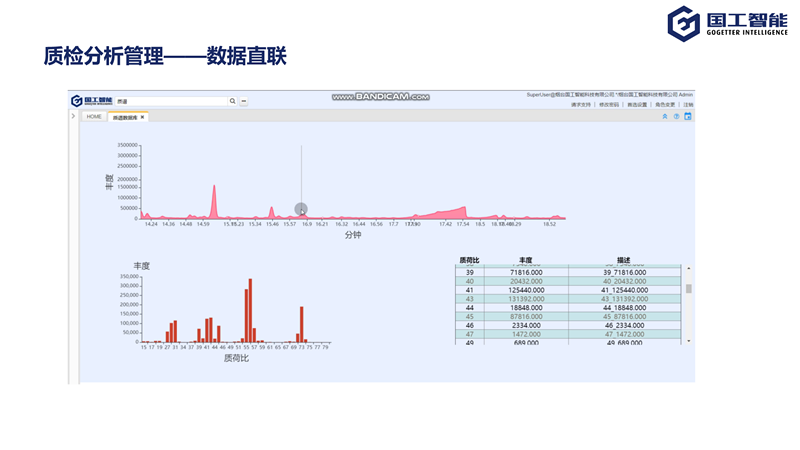Image resolution: width=800 pixels, height=450 pixels.
Task: Switch to the HOME tab
Action: coord(94,117)
